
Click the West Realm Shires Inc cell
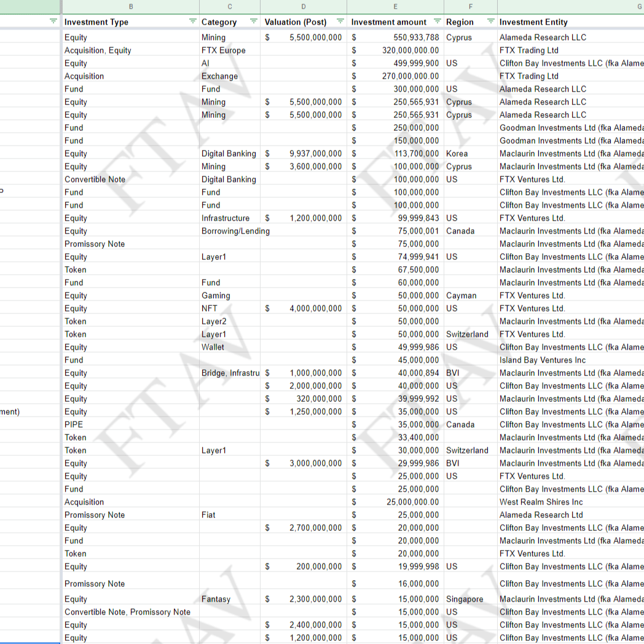[541, 502]
